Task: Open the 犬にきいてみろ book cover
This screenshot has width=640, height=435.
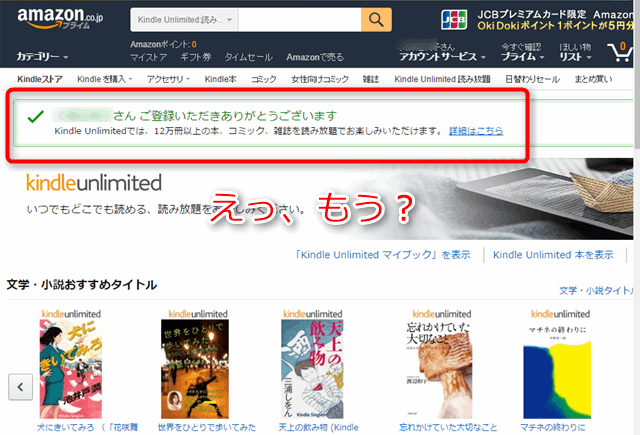Action: point(71,369)
